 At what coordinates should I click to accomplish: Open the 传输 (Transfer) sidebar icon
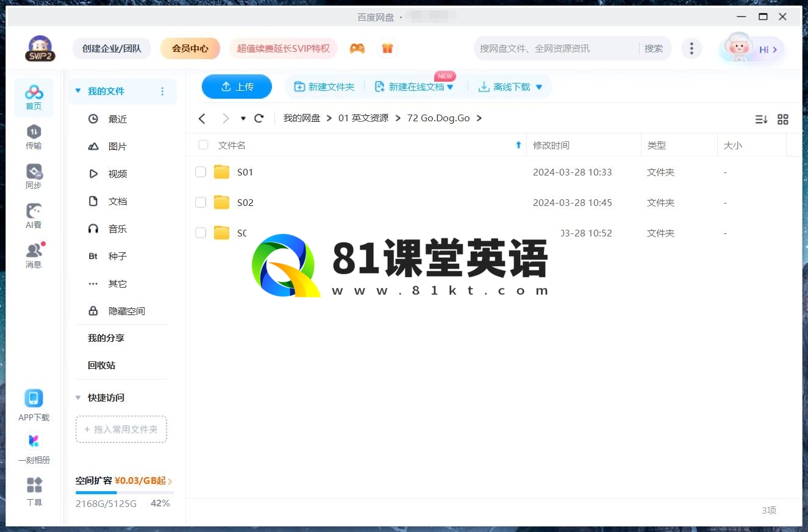pyautogui.click(x=34, y=137)
